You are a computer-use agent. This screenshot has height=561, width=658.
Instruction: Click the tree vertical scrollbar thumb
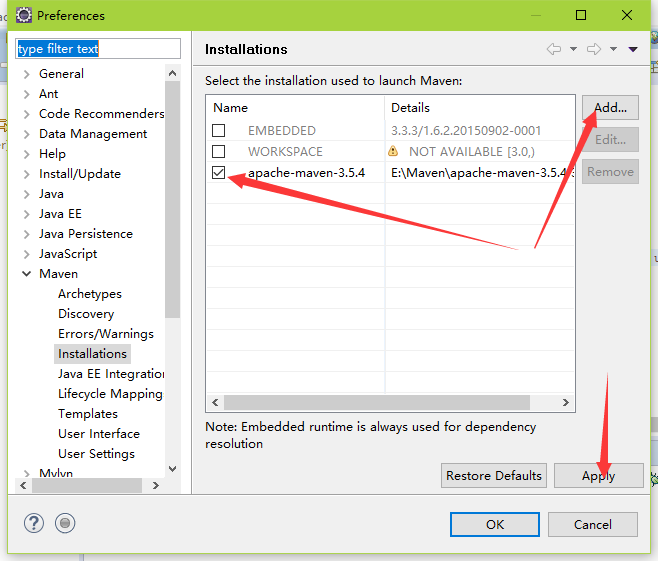click(x=172, y=199)
